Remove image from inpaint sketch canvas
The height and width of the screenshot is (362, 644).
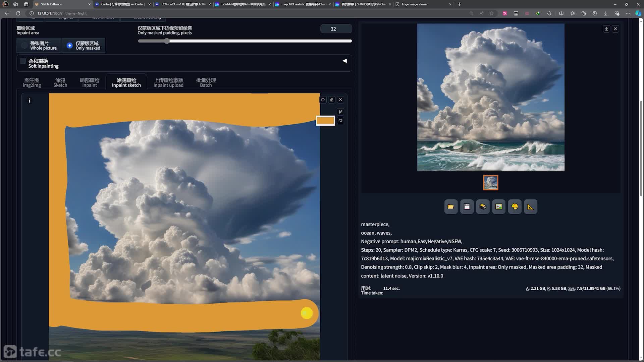340,100
